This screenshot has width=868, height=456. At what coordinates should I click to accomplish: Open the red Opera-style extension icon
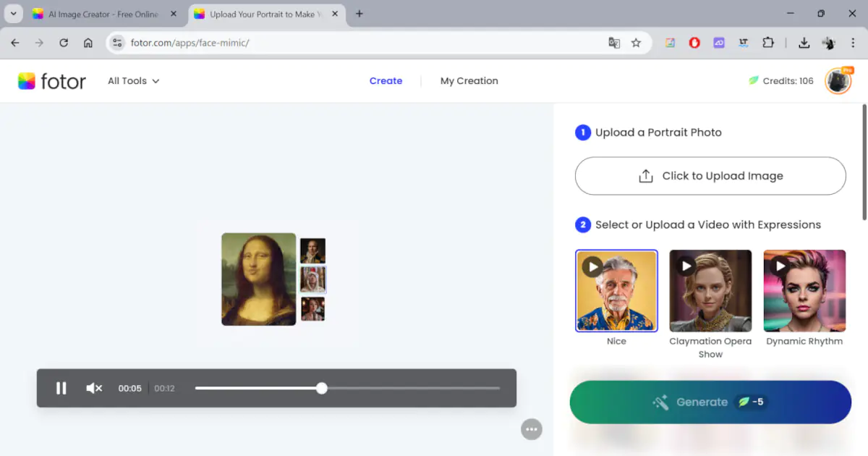(694, 43)
